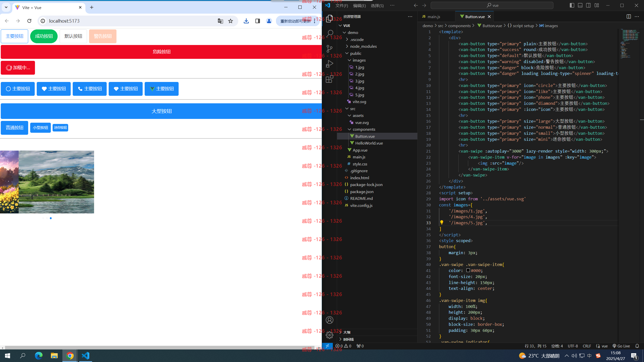The height and width of the screenshot is (362, 644).
Task: Go back in VS Code navigation history
Action: (416, 5)
